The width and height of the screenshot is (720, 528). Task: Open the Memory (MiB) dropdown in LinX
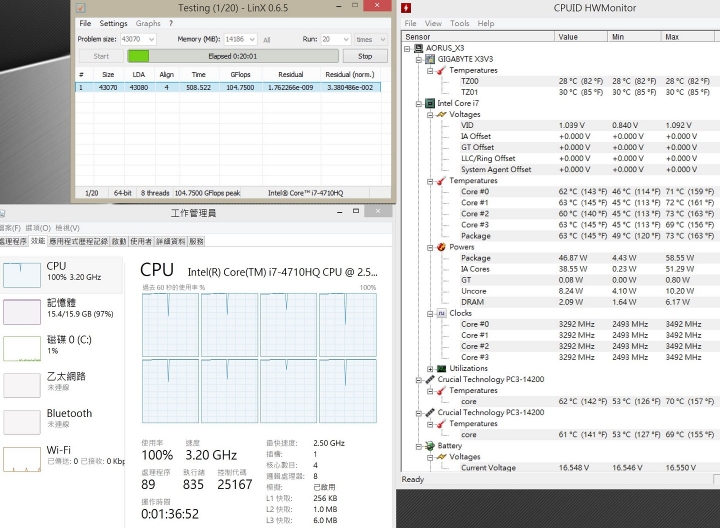pos(252,39)
